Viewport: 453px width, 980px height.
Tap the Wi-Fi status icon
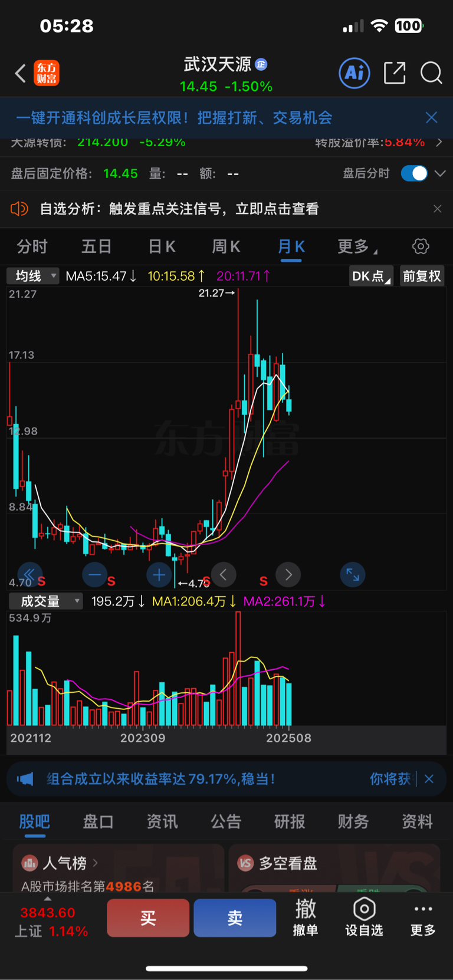click(379, 26)
